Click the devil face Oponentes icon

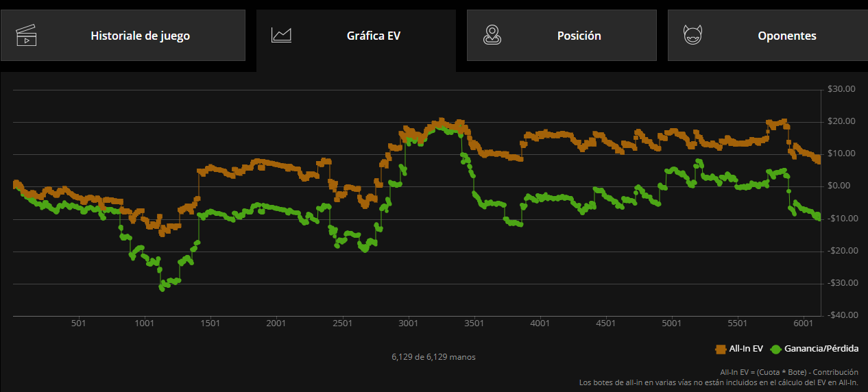tap(692, 36)
